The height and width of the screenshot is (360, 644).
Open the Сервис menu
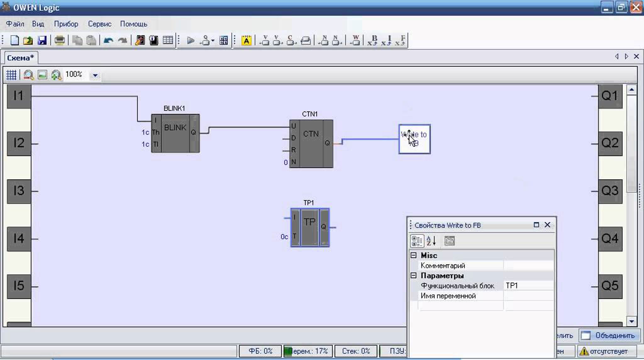tap(100, 24)
